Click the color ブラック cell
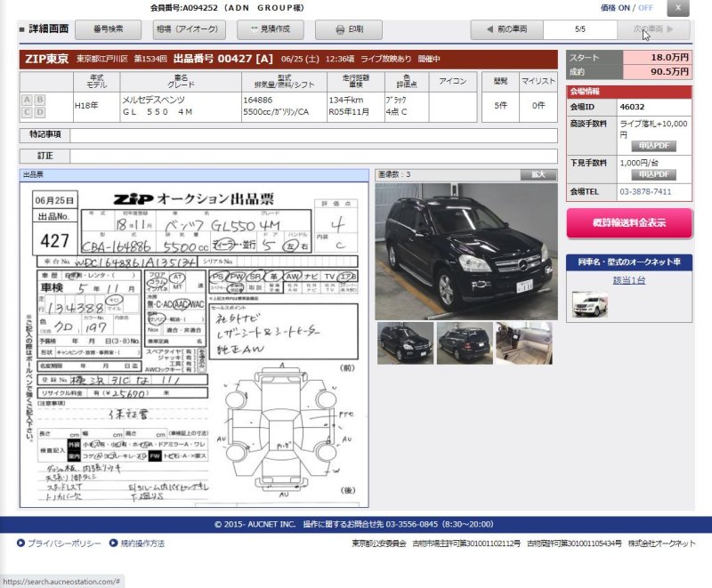 (x=407, y=107)
